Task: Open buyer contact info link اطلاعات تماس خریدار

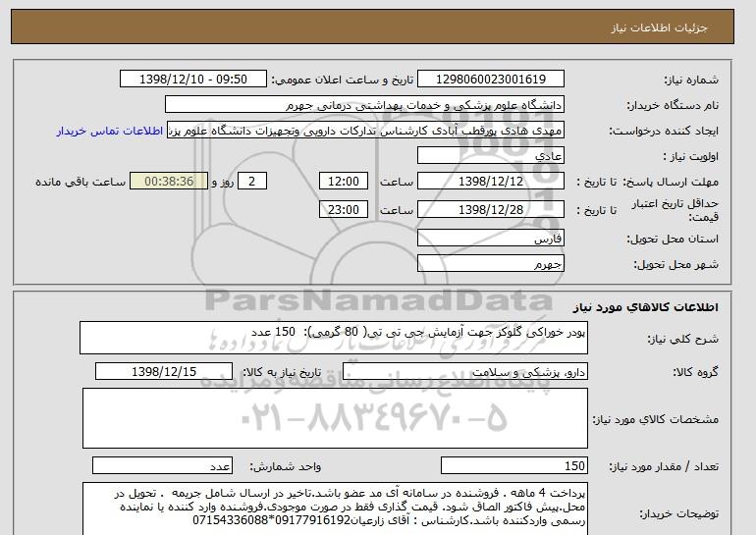Action: (110, 132)
